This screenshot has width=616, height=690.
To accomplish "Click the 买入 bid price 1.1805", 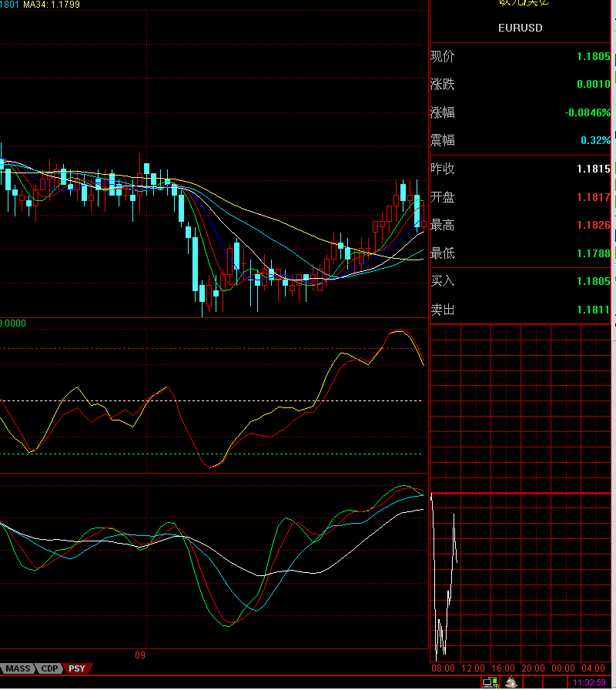I will pos(593,281).
